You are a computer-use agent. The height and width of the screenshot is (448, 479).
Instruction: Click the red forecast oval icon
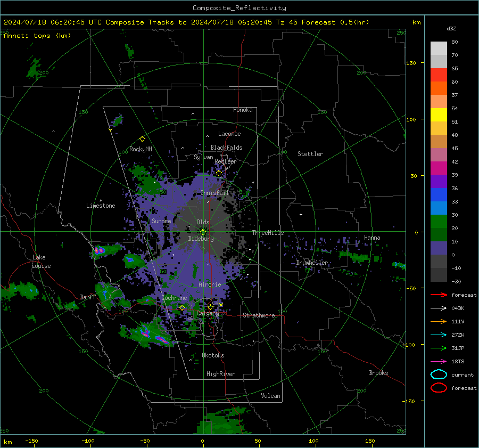[439, 388]
